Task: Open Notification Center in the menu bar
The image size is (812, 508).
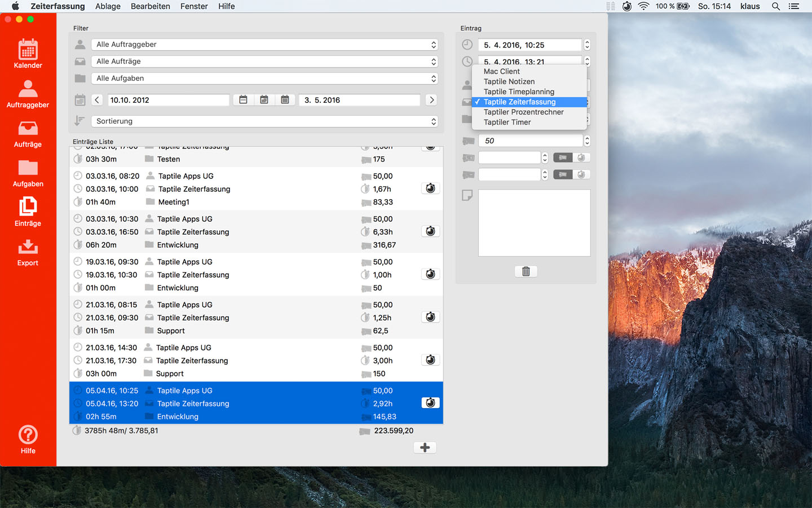Action: tap(794, 6)
